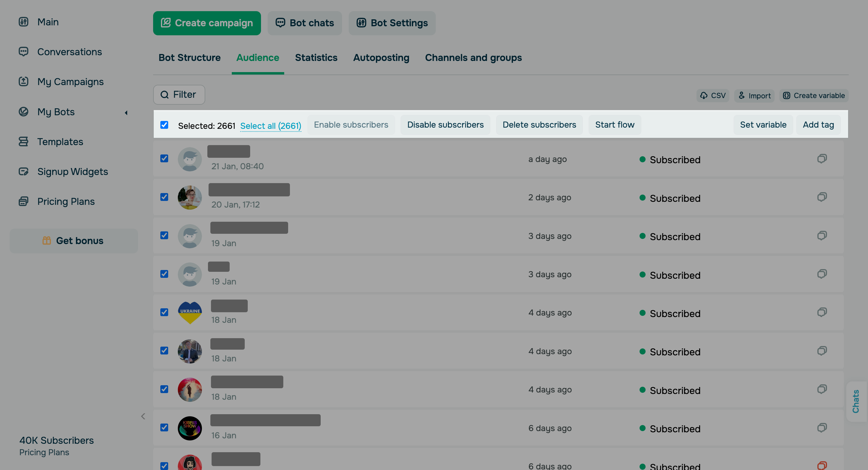Open Templates from the sidebar

click(x=60, y=141)
